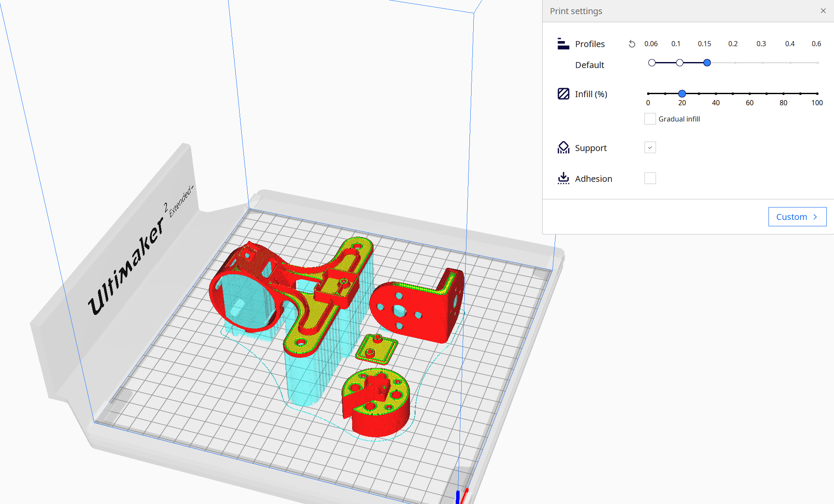Set infill to 40 on the slider
Image resolution: width=834 pixels, height=504 pixels.
(x=716, y=93)
